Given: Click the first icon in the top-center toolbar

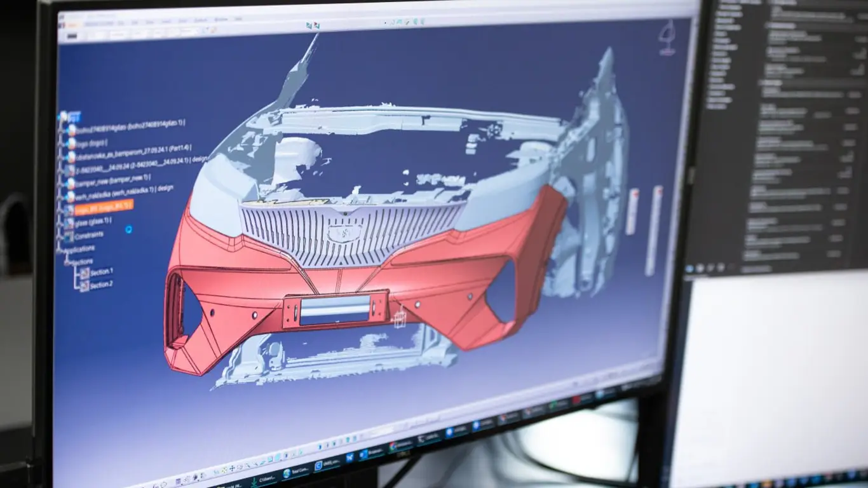Looking at the screenshot, I should coord(309,26).
